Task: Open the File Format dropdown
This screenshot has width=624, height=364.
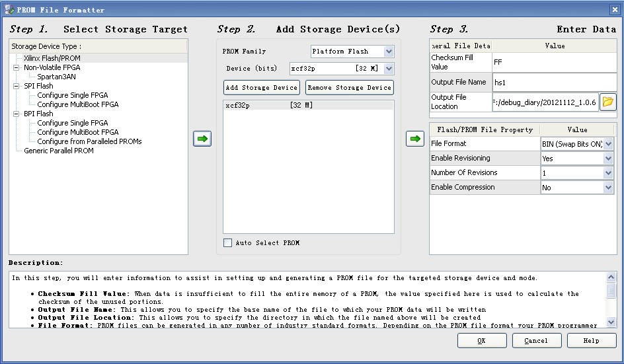Action: [608, 144]
